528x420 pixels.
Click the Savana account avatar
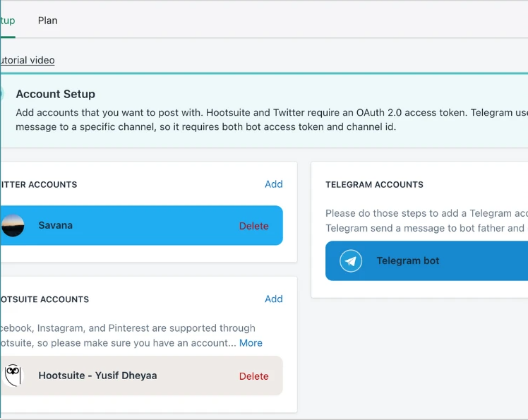click(13, 225)
